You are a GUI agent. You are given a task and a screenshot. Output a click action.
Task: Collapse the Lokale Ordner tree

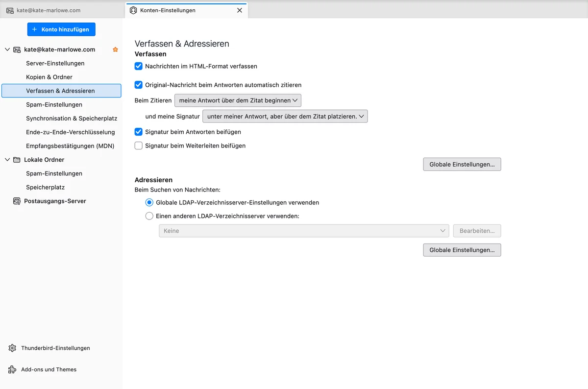coord(7,160)
